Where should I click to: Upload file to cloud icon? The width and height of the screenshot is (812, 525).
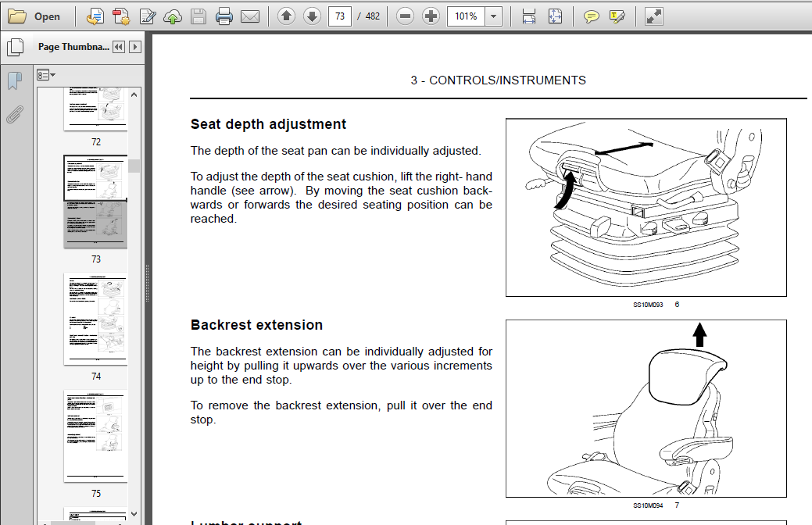(173, 16)
